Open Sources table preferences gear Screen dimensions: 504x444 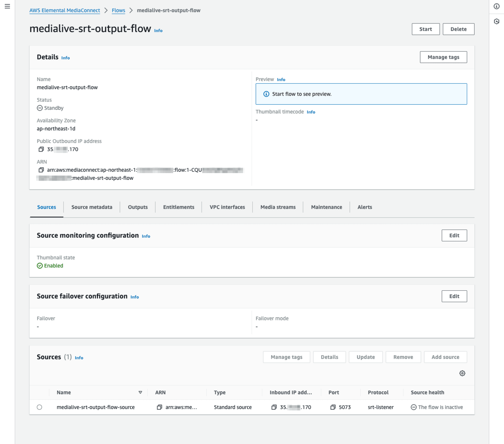click(462, 373)
